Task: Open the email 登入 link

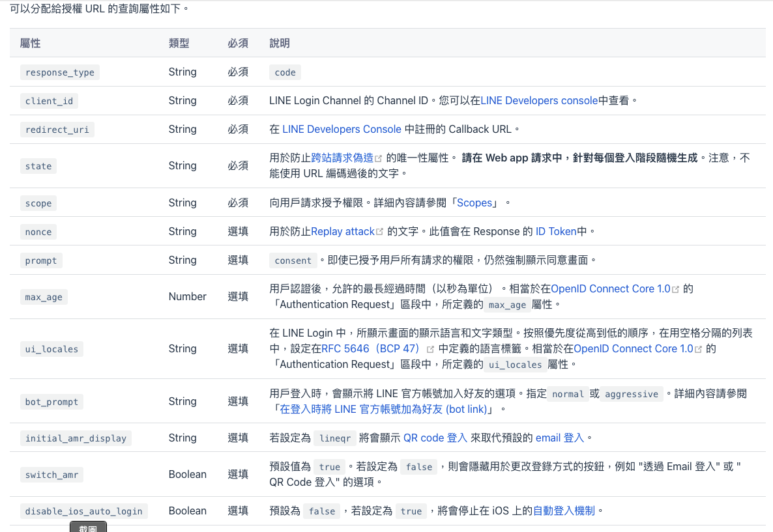Action: tap(559, 438)
